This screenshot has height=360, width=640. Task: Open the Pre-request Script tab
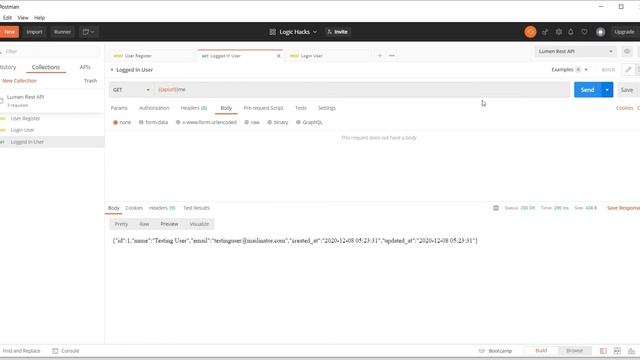tap(263, 108)
